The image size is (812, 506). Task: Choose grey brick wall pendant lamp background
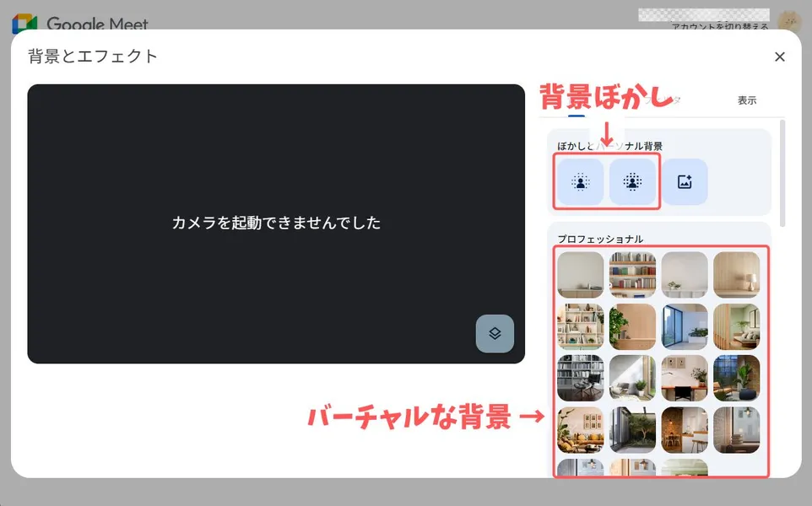(x=736, y=430)
